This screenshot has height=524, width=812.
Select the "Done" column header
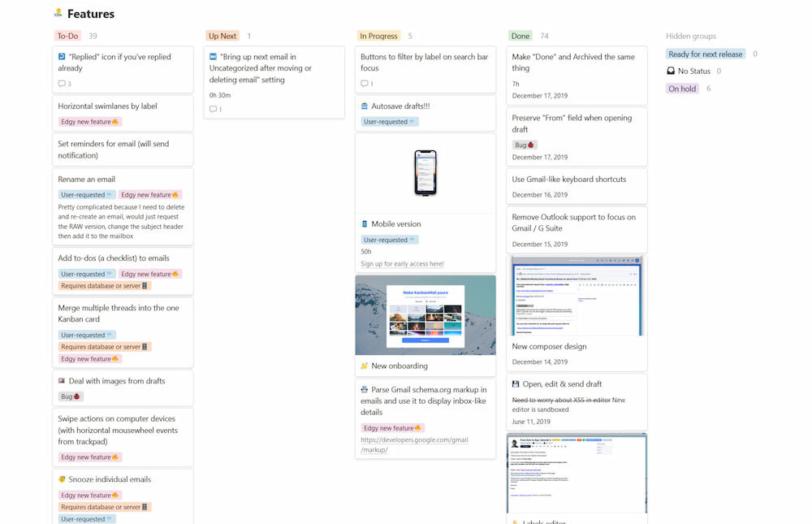click(x=520, y=36)
